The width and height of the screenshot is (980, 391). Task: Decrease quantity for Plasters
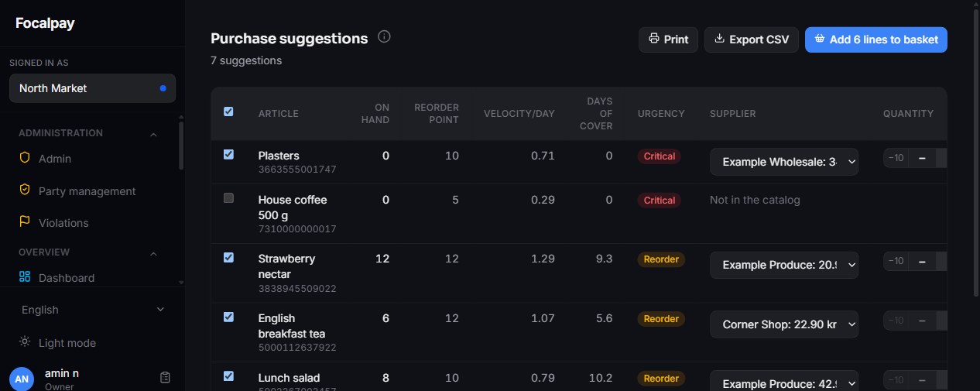click(922, 158)
